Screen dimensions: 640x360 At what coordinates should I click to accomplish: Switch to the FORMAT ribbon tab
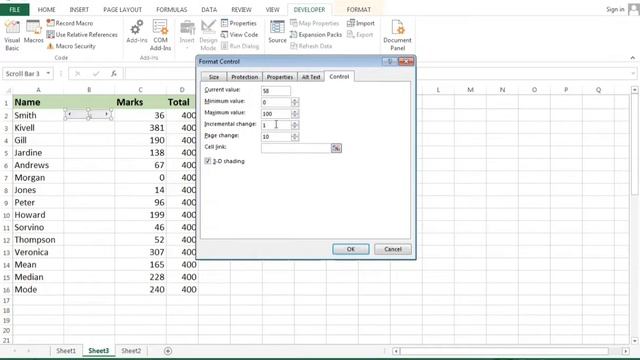coord(358,9)
